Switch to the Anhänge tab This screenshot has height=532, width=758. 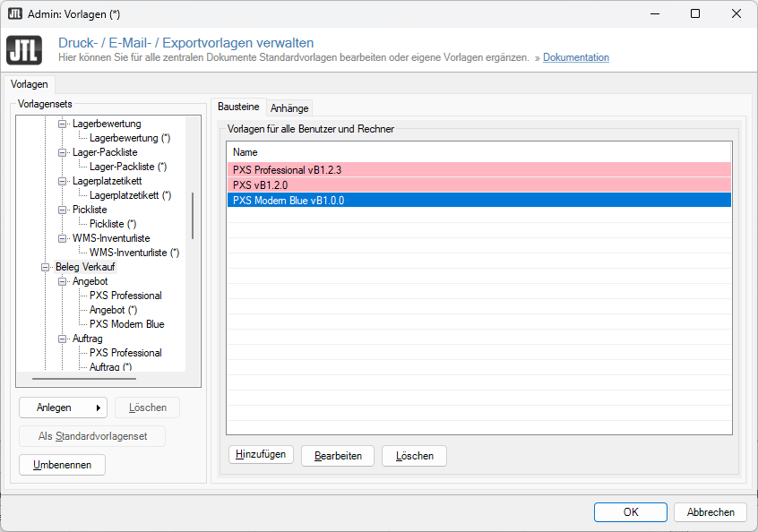(289, 107)
